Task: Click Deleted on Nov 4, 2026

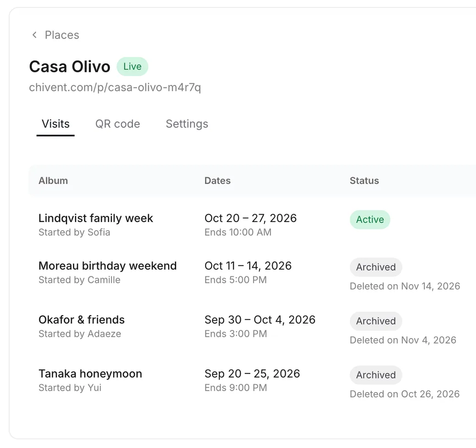Action: coord(403,340)
